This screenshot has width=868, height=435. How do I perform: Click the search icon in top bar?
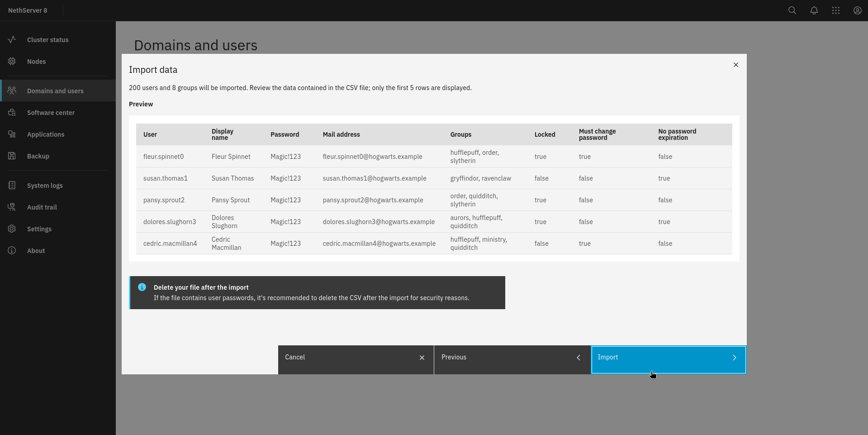coord(792,10)
